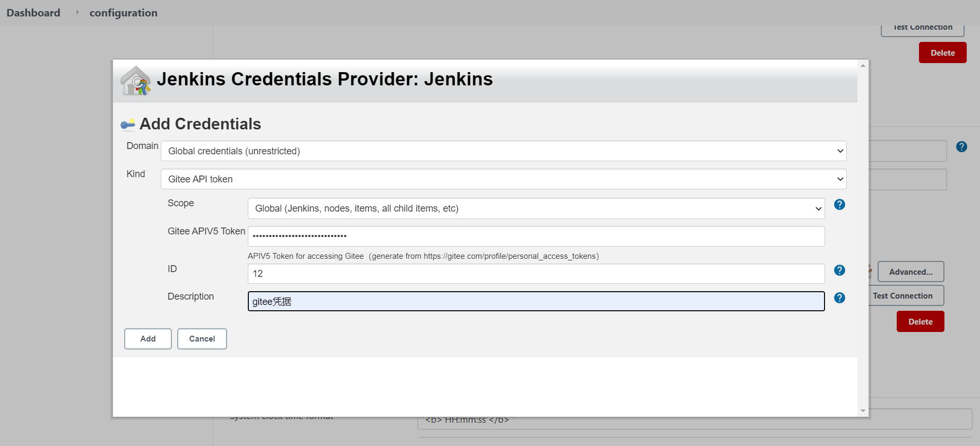
Task: Click the Description field with gitee凭据
Action: pos(536,301)
